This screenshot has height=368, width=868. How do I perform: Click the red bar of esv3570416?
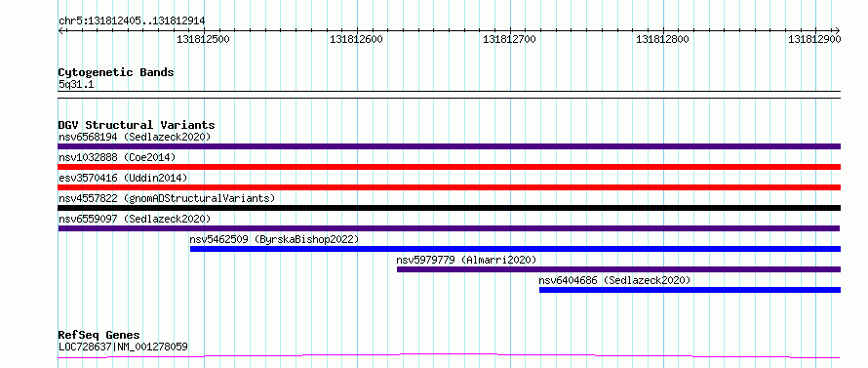449,187
